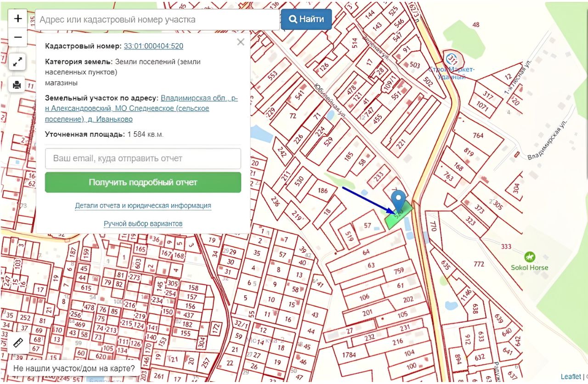This screenshot has height=384, width=588.
Task: Open the Leaflet attribution link
Action: pos(571,377)
